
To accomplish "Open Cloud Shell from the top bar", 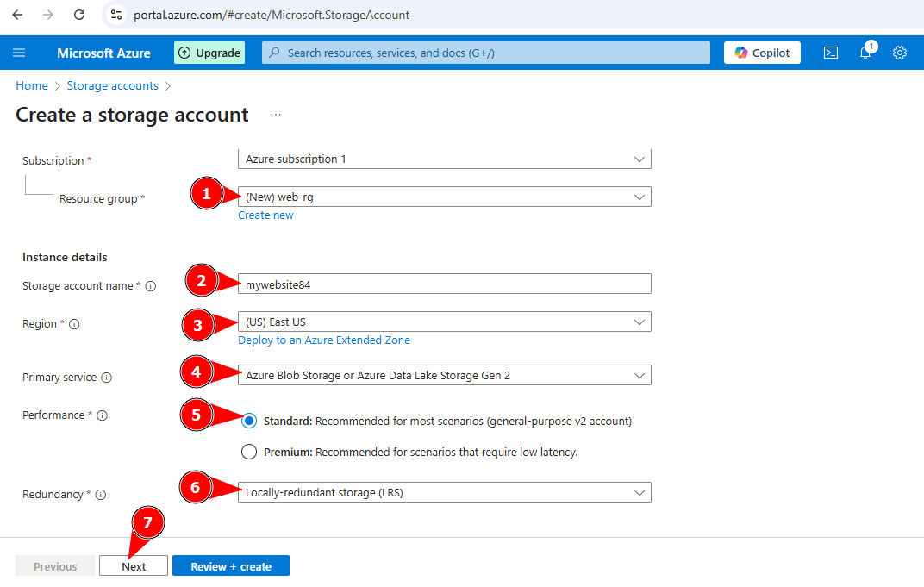I will [831, 53].
